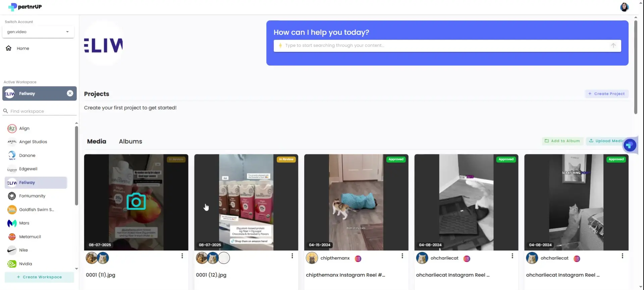Switch to the Albums tab
Screen dimensions: 644x290
coord(130,141)
